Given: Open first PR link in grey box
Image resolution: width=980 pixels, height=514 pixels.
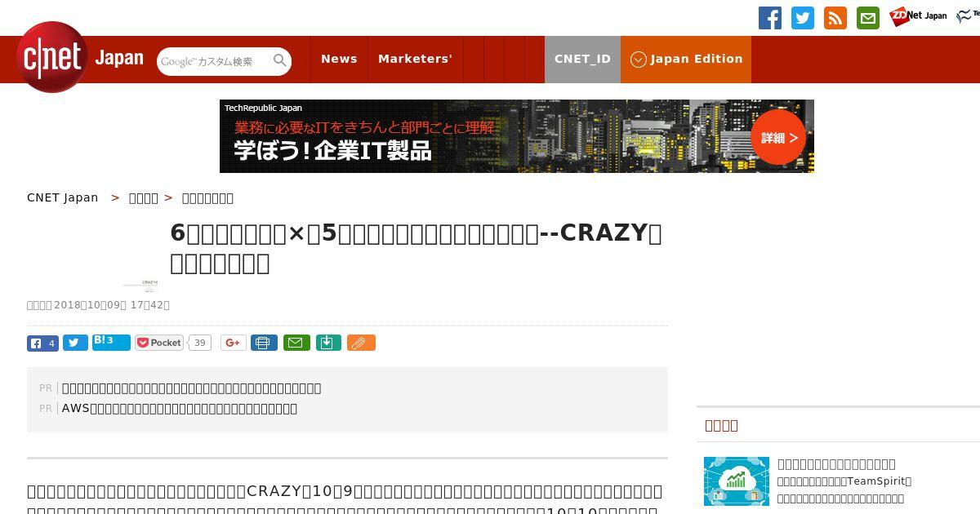Looking at the screenshot, I should click(192, 388).
